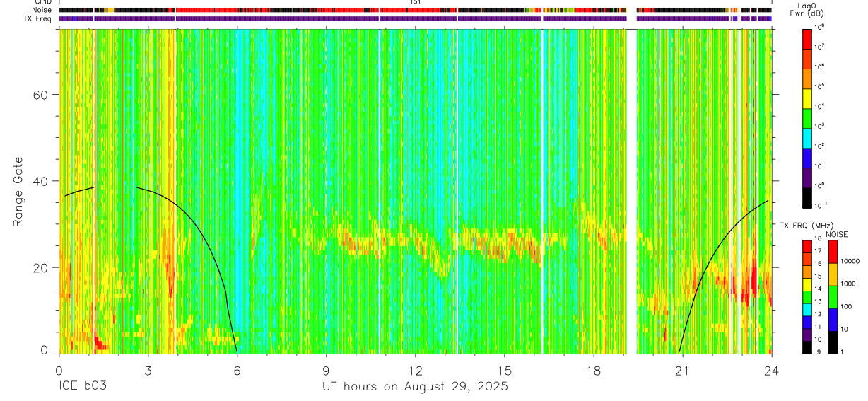The width and height of the screenshot is (868, 401).
Task: Click the x-axis tick label '3'
Action: (x=147, y=371)
